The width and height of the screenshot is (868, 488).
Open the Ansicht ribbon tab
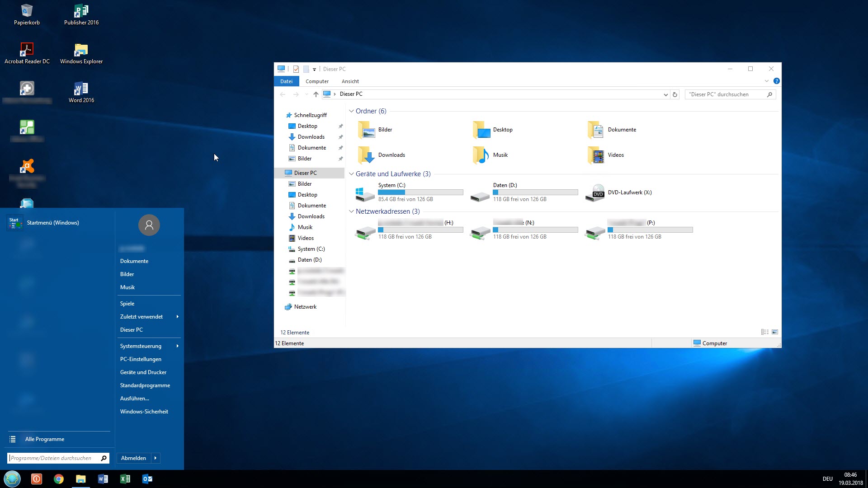350,81
